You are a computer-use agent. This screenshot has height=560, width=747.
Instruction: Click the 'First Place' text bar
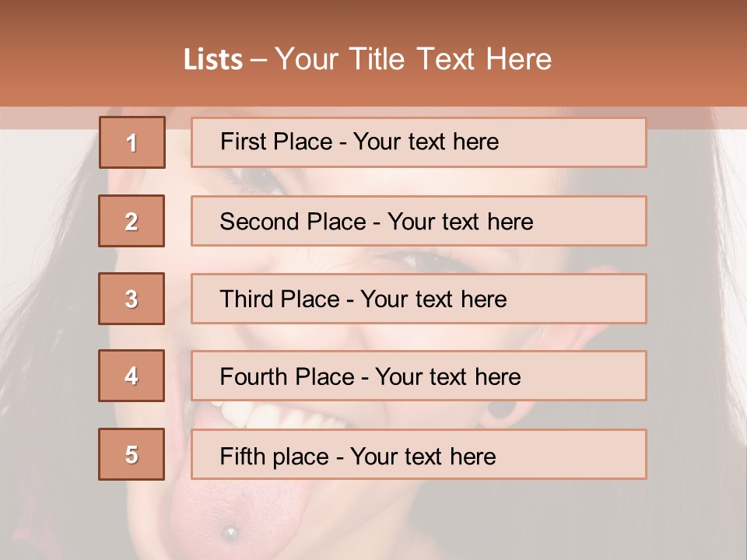click(419, 142)
